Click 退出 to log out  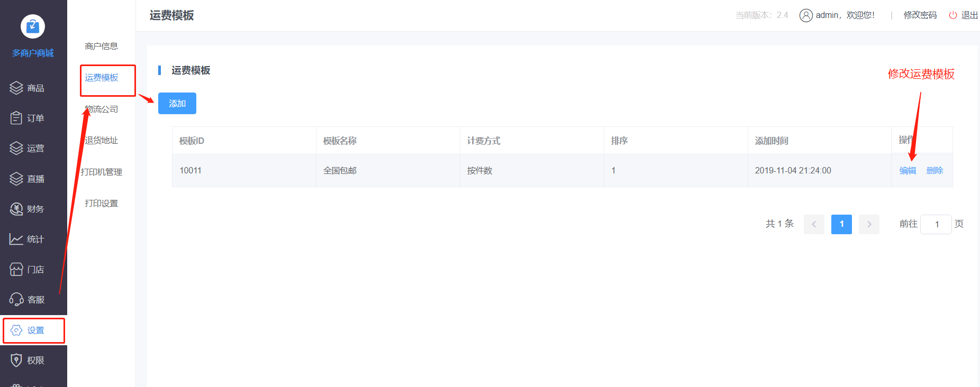click(969, 15)
